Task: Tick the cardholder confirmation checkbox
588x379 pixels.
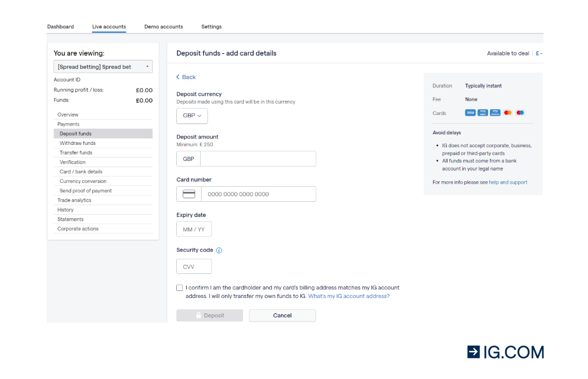Action: click(x=180, y=288)
